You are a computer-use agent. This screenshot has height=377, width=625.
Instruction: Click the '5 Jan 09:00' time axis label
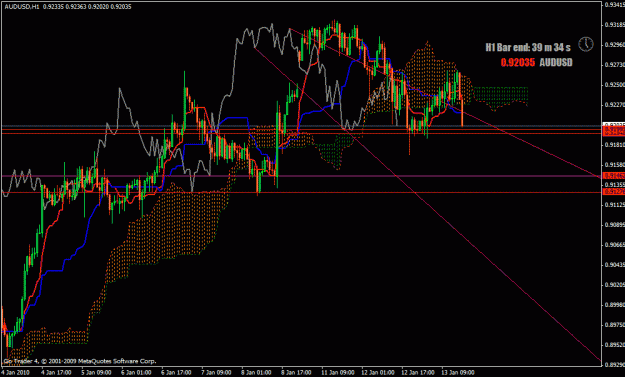[x=96, y=373]
